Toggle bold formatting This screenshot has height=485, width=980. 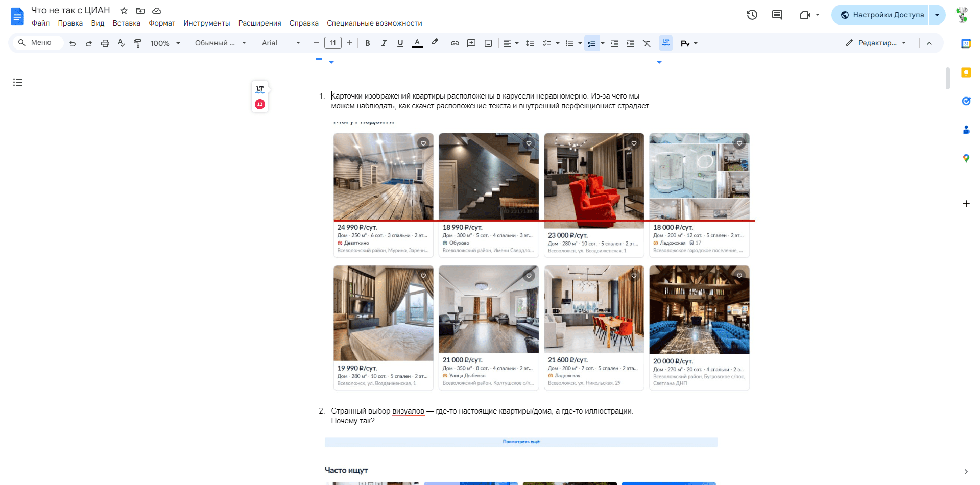coord(367,43)
